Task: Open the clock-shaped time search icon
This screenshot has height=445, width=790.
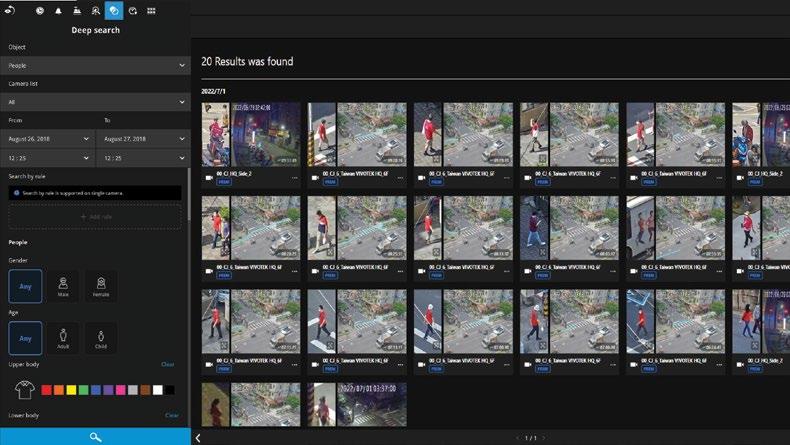Action: tap(40, 11)
